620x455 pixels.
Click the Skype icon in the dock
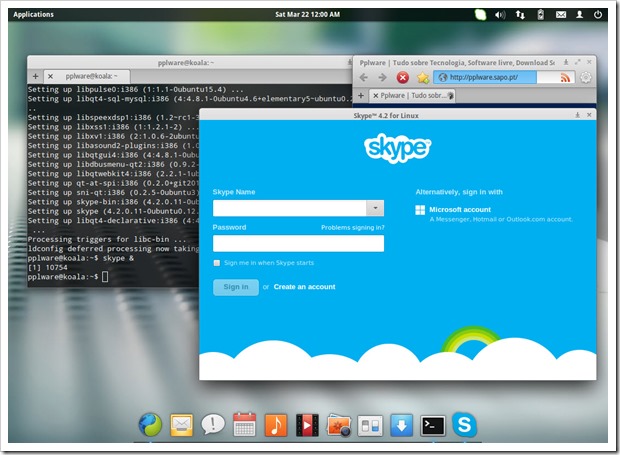point(464,425)
